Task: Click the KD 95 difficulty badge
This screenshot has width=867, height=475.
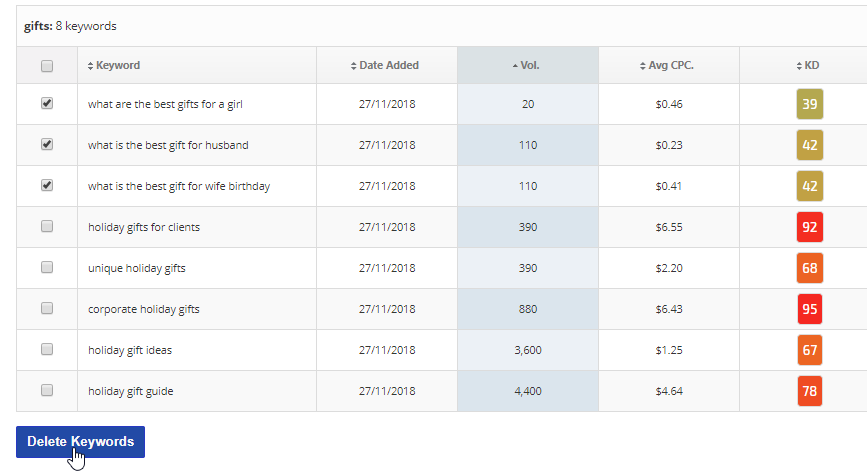Action: [810, 309]
